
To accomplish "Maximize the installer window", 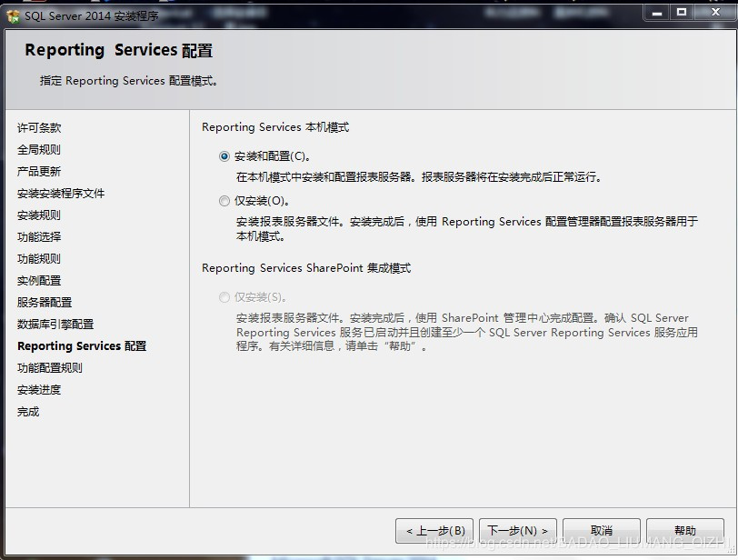I will tap(681, 12).
